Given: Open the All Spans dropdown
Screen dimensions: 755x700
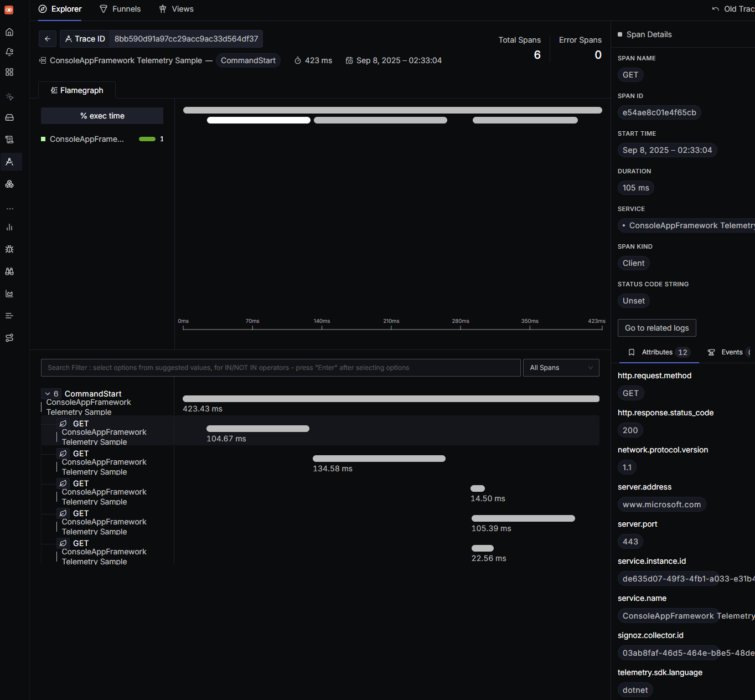Looking at the screenshot, I should click(561, 368).
